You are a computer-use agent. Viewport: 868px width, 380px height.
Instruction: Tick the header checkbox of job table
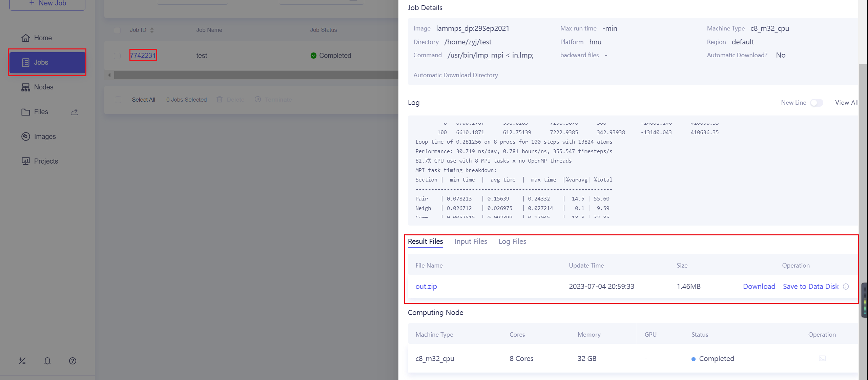click(117, 30)
